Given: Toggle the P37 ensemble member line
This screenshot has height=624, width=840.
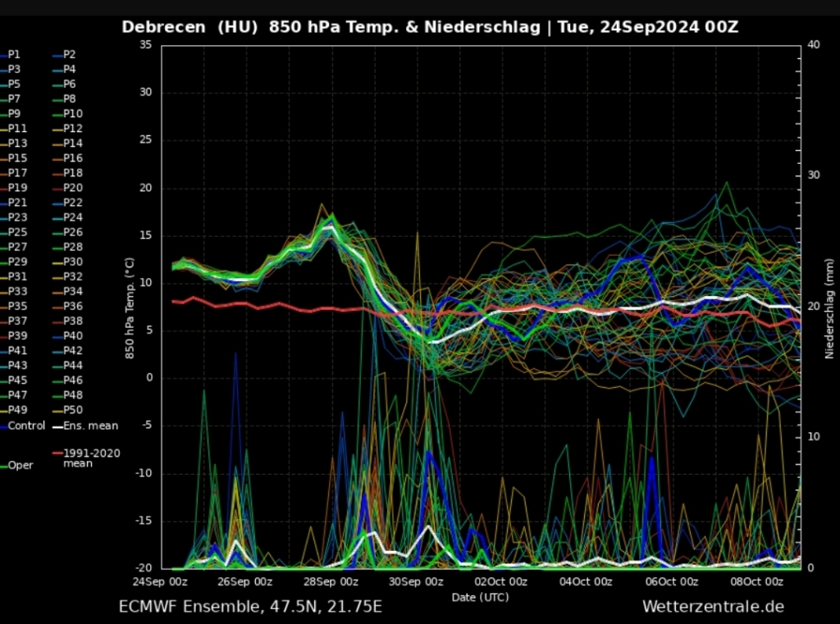Looking at the screenshot, I should coord(17,321).
